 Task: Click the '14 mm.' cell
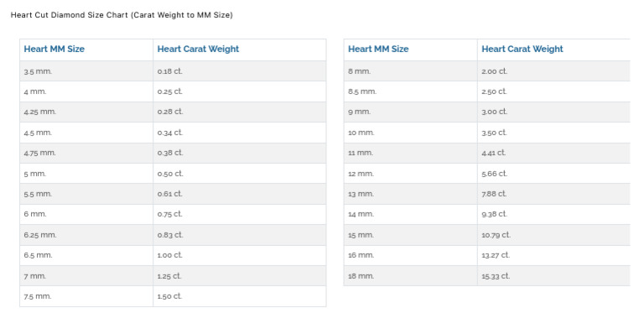(x=410, y=214)
